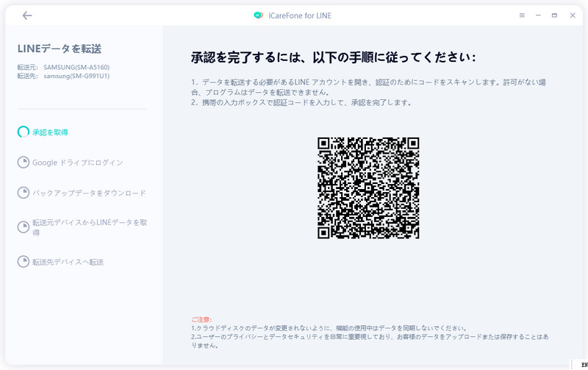
Task: Click note 2 about ユーザーのプライバシー
Action: [x=370, y=341]
